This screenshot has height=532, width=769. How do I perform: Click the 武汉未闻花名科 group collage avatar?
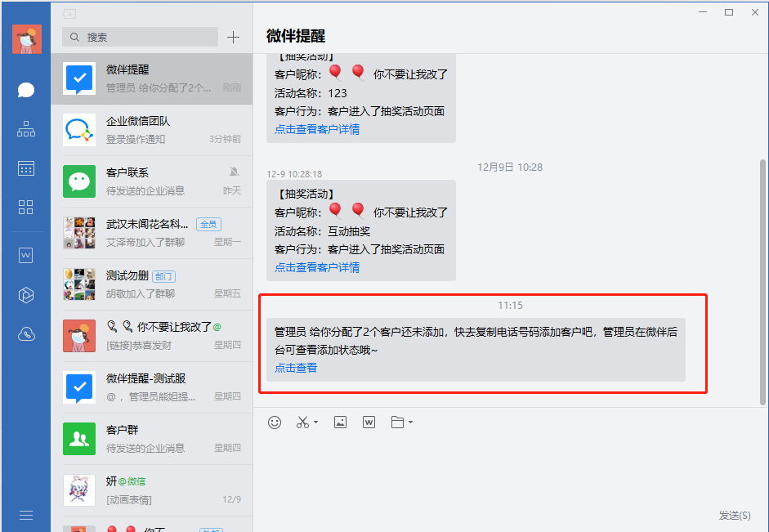pos(79,233)
